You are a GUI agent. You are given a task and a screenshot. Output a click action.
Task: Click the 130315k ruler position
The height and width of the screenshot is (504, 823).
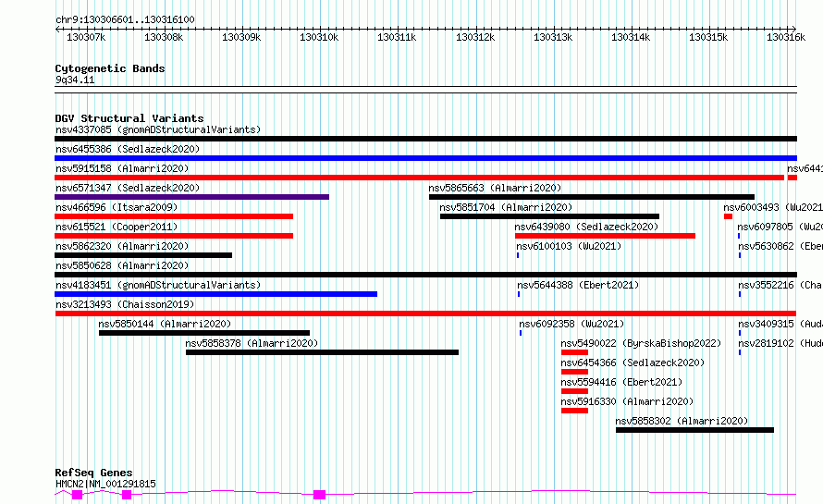click(708, 37)
